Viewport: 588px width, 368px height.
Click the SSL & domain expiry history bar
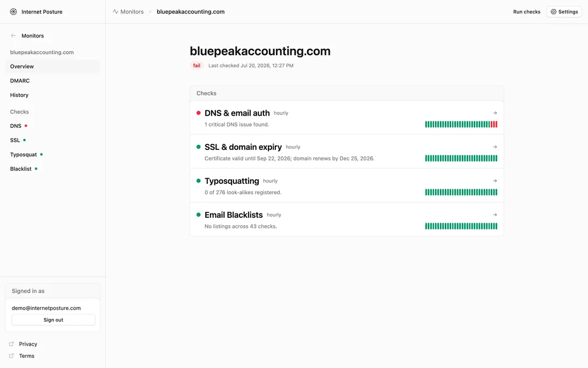point(461,158)
